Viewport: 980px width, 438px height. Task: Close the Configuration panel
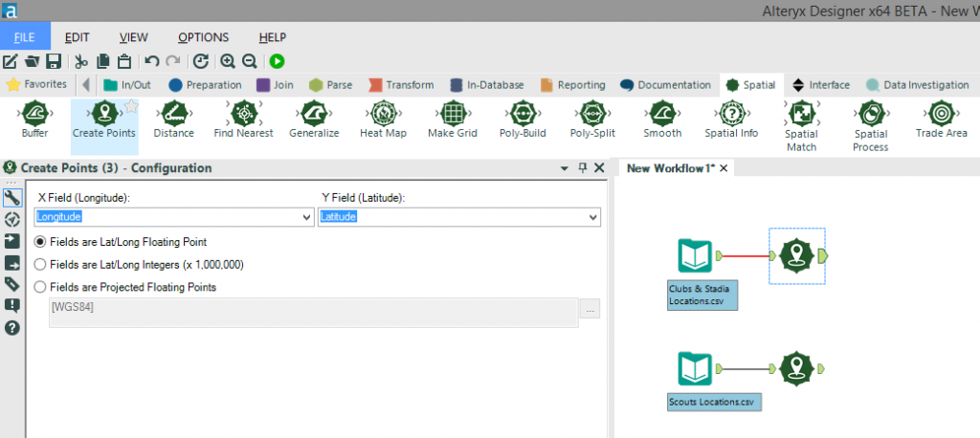coord(599,167)
